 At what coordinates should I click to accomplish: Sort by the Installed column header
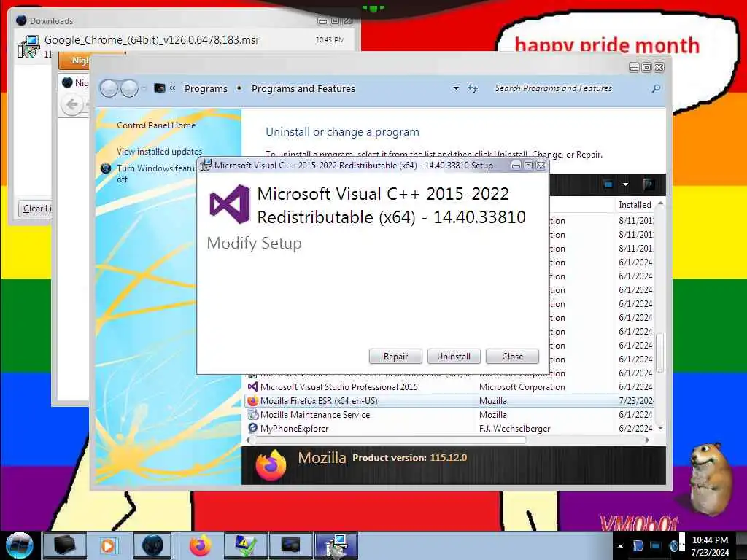(x=635, y=205)
